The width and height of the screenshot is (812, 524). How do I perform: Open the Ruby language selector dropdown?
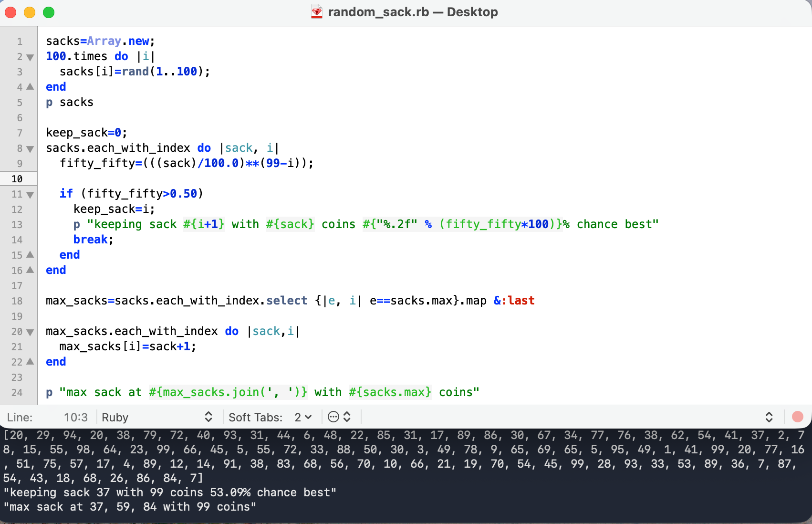pyautogui.click(x=156, y=417)
